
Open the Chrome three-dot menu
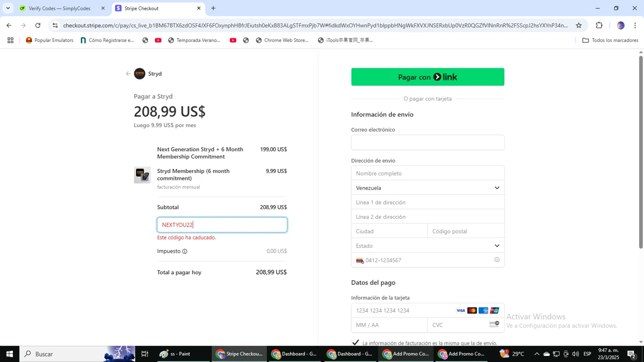point(635,25)
